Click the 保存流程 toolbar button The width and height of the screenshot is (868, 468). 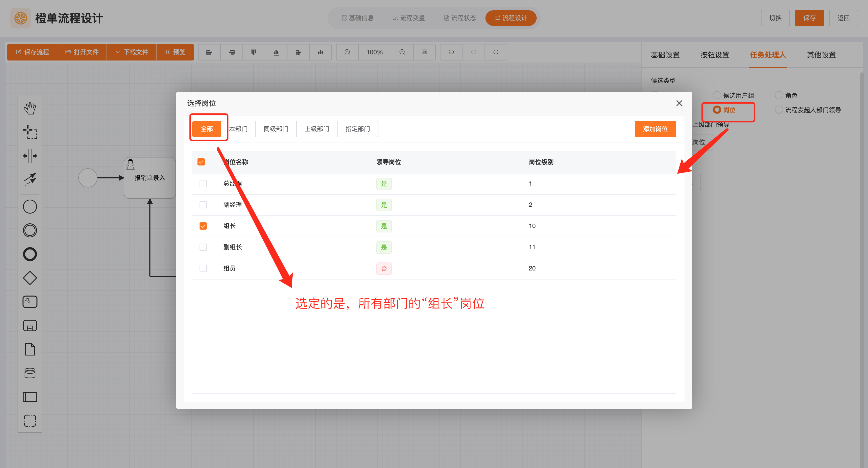[32, 52]
